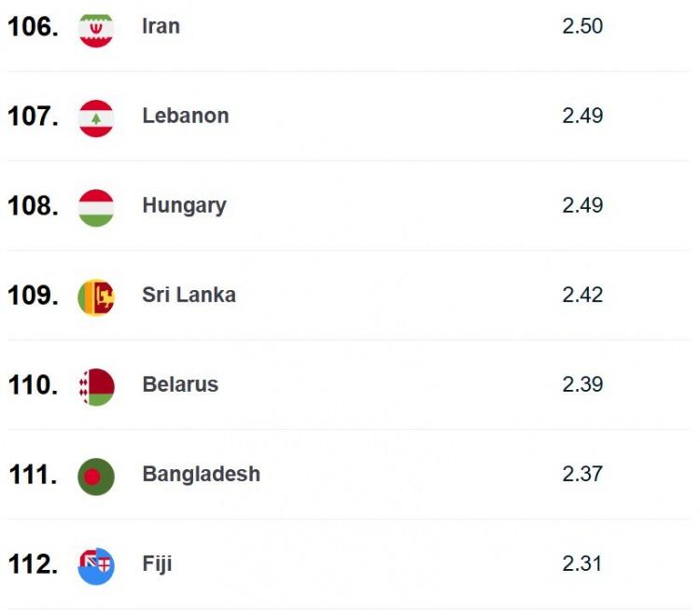This screenshot has width=700, height=610.
Task: Select Belarus score value 2.39
Action: (582, 384)
